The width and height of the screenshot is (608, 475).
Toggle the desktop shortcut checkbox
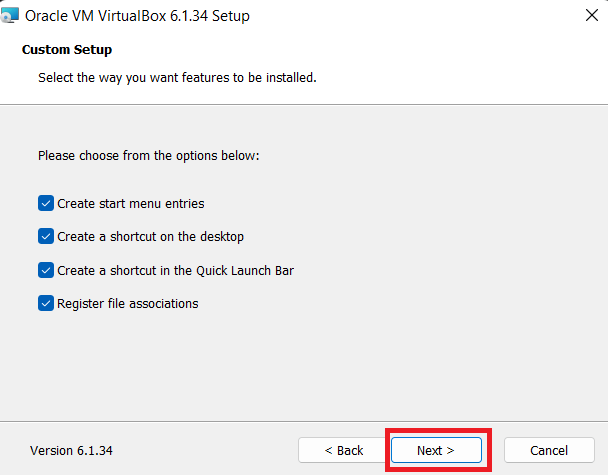46,236
